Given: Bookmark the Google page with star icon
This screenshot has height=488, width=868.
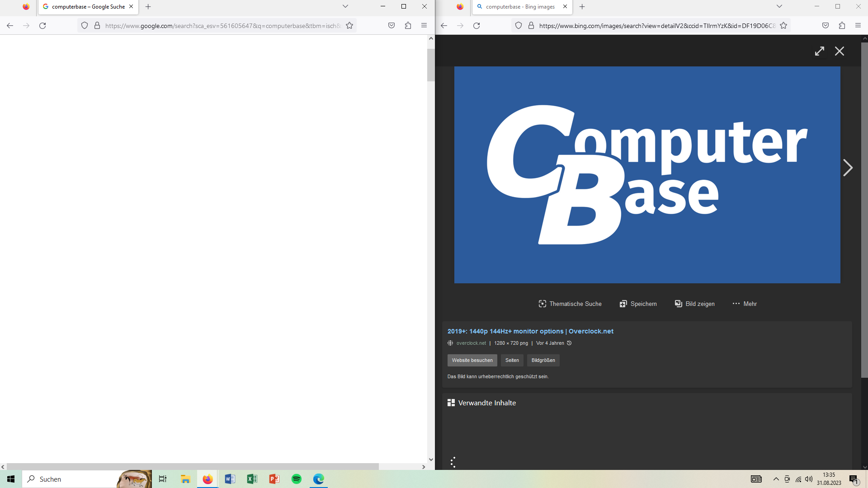Looking at the screenshot, I should pyautogui.click(x=349, y=26).
